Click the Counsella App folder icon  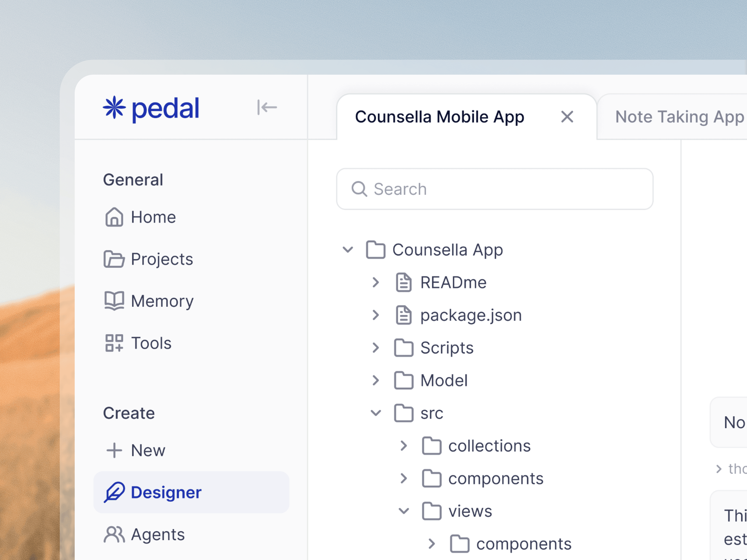[x=376, y=250]
